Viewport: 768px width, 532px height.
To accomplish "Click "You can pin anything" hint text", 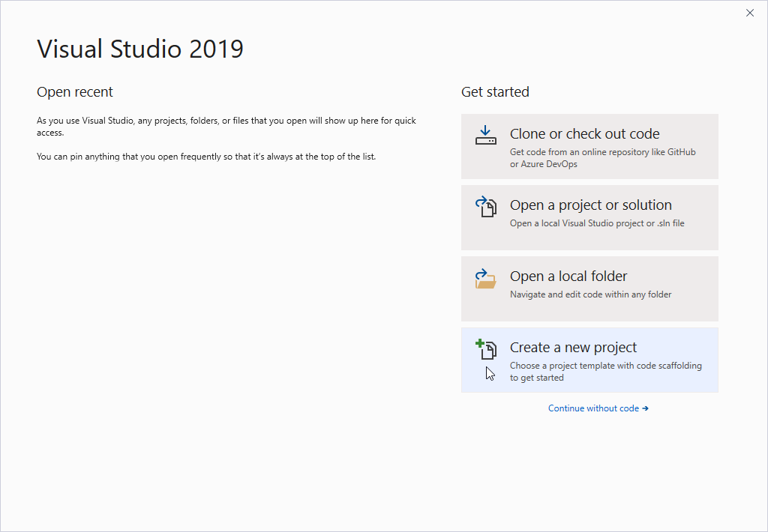I will coord(206,157).
